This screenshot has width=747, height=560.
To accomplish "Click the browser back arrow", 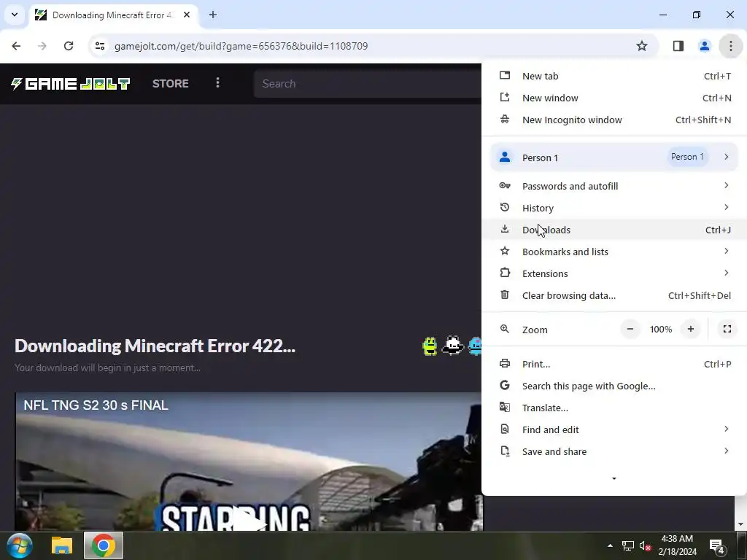I will (x=16, y=46).
